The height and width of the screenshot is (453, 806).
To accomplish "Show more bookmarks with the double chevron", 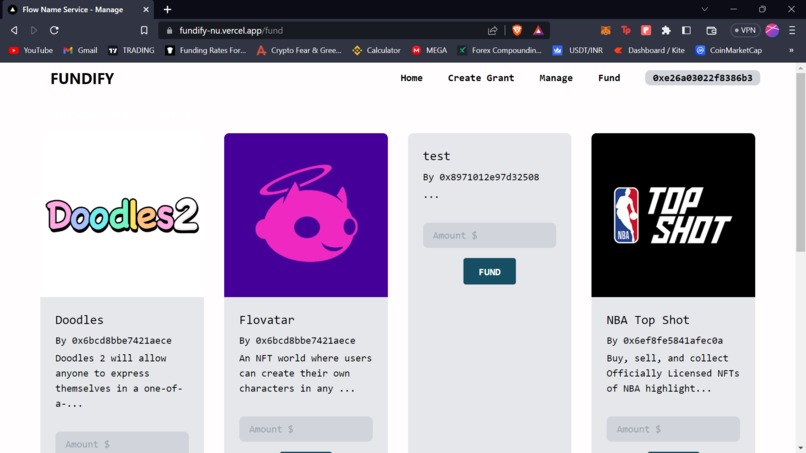I will (791, 50).
